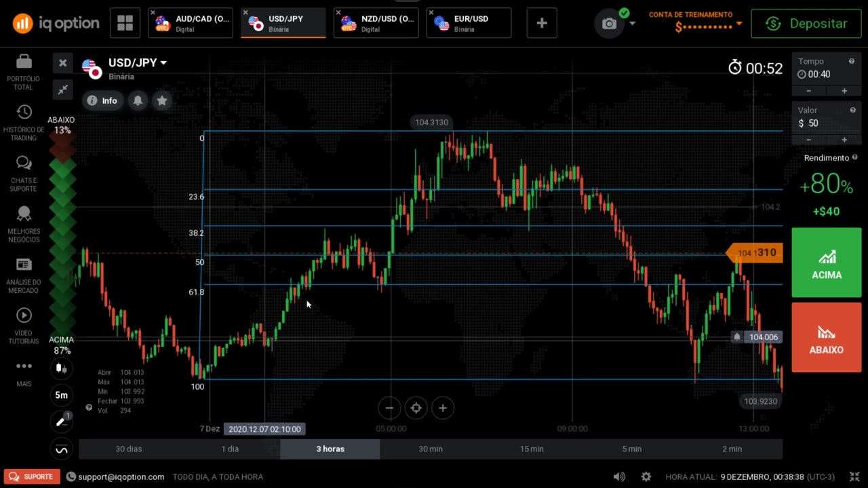Open Chats e Suporte panel
This screenshot has width=868, height=488.
[x=24, y=174]
